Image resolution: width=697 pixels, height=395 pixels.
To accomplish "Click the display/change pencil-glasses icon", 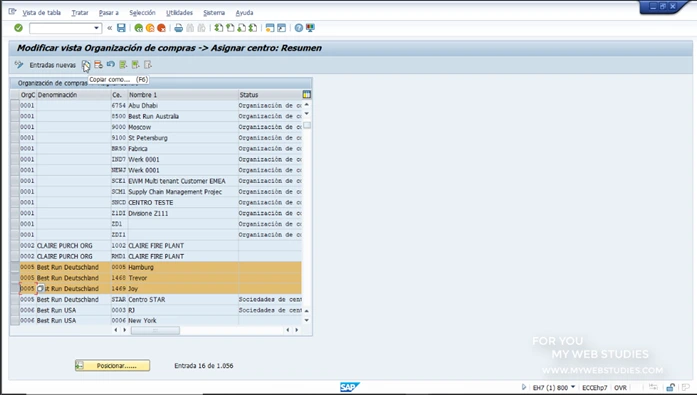I will pyautogui.click(x=19, y=65).
